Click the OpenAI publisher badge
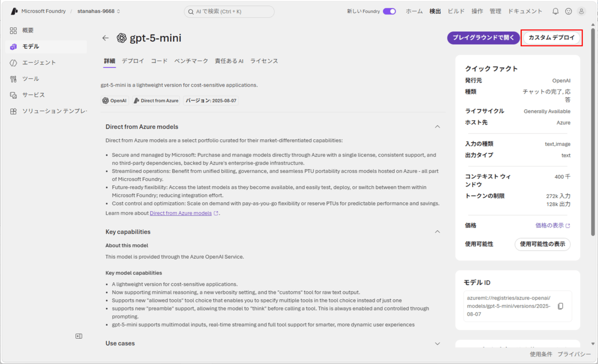The width and height of the screenshot is (598, 364). 115,101
